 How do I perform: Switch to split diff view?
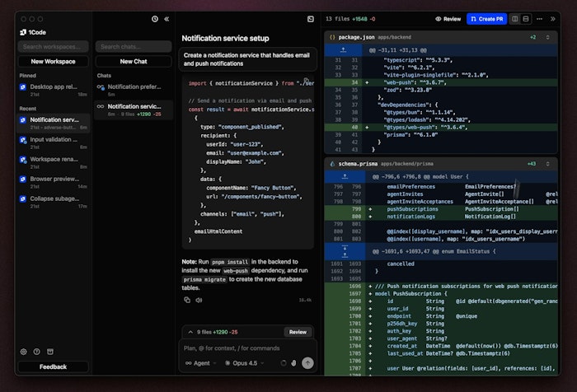click(x=515, y=19)
